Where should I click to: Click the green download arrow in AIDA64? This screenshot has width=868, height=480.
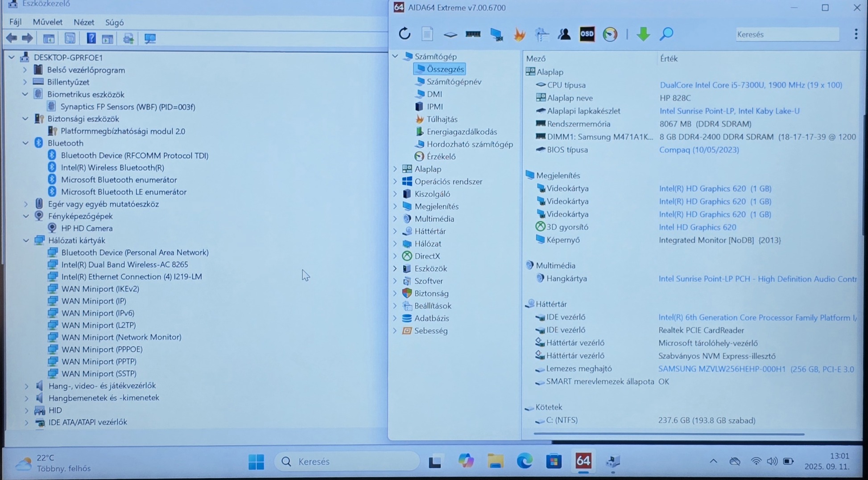[x=643, y=34]
